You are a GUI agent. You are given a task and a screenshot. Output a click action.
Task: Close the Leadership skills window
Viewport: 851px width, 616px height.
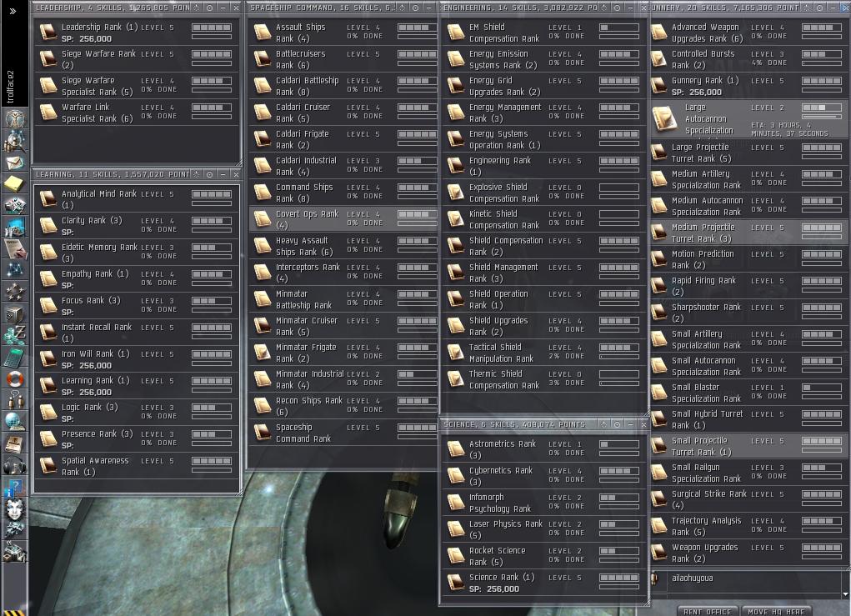click(236, 8)
